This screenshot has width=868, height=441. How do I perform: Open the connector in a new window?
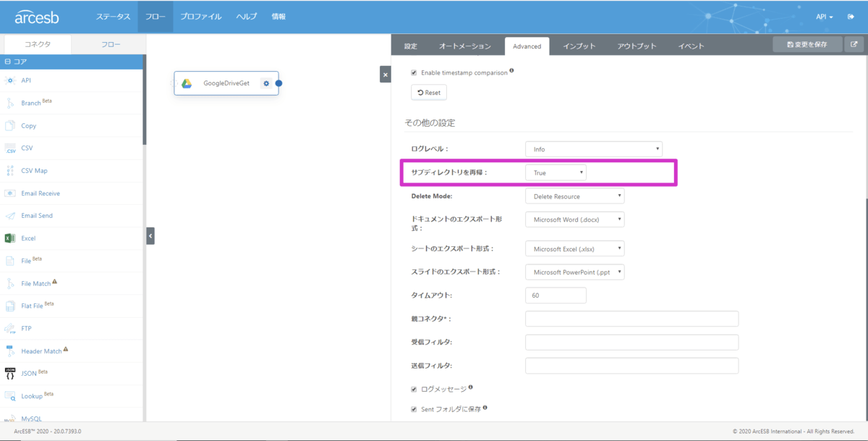(854, 44)
